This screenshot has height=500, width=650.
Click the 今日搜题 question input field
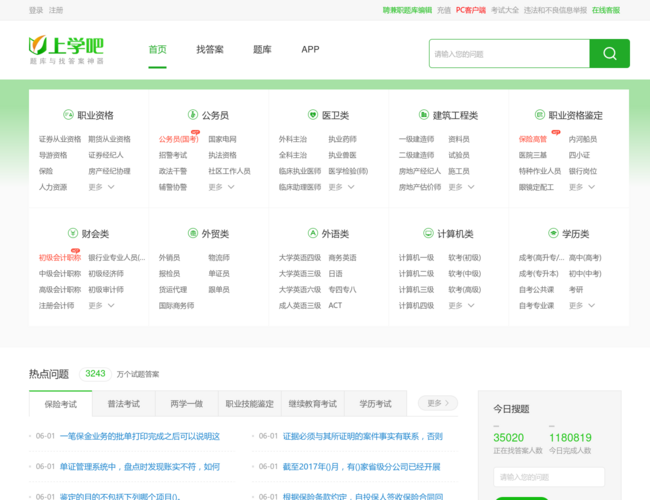pyautogui.click(x=549, y=477)
